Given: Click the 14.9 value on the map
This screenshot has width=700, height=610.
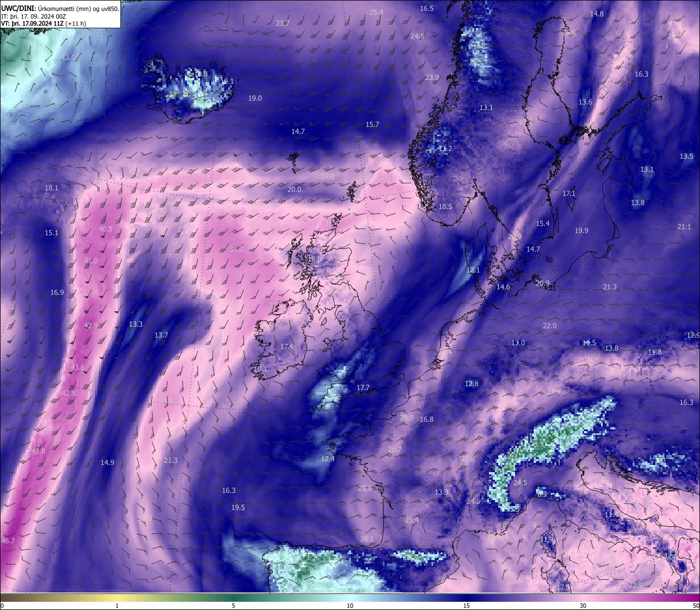Looking at the screenshot, I should (x=107, y=462).
